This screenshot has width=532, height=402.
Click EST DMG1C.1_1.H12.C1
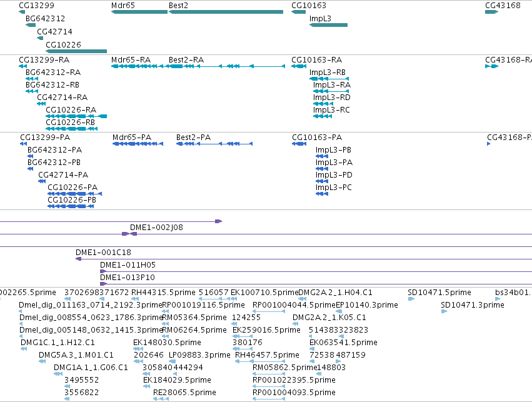[x=24, y=349]
